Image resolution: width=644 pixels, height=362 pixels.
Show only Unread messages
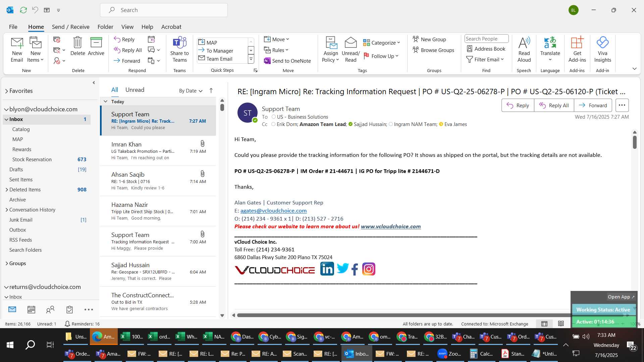(135, 90)
